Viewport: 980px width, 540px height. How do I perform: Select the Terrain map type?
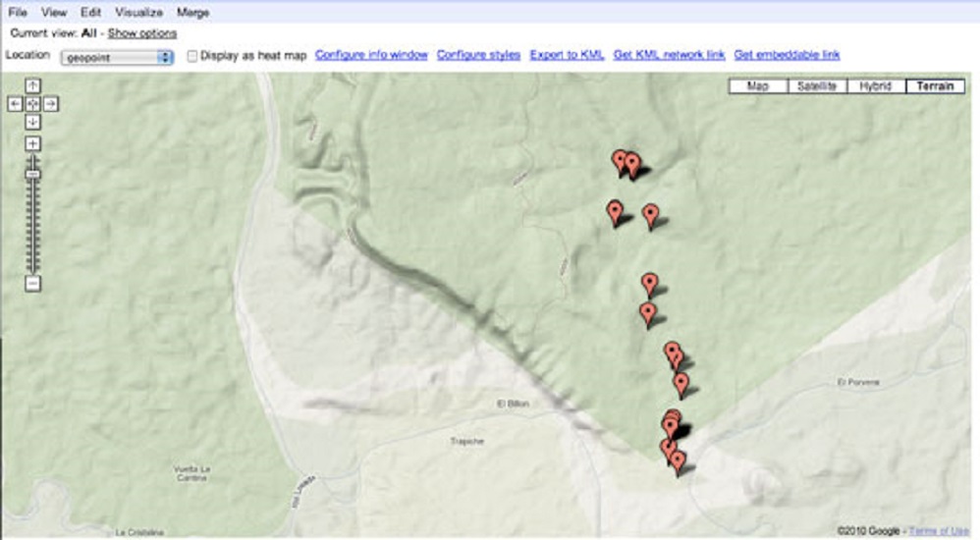tap(935, 86)
